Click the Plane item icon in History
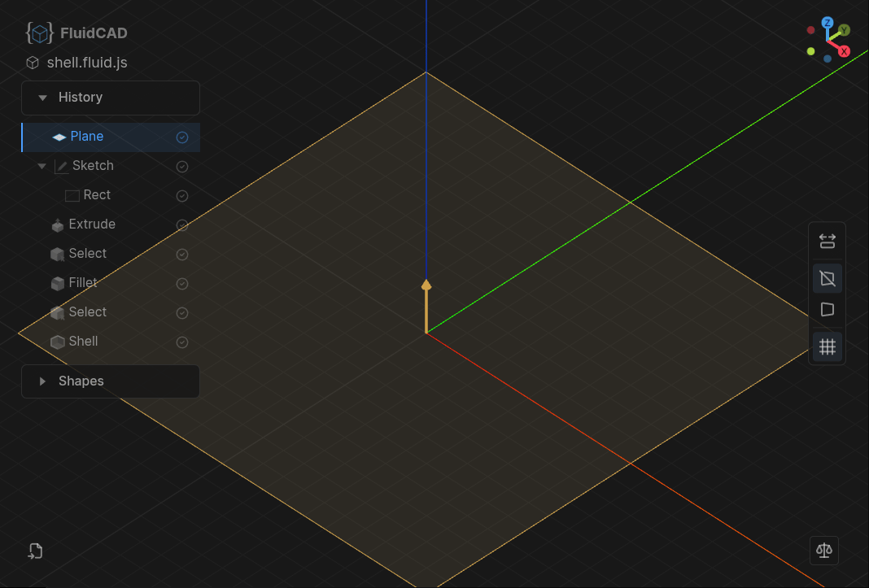This screenshot has height=588, width=869. pos(59,137)
